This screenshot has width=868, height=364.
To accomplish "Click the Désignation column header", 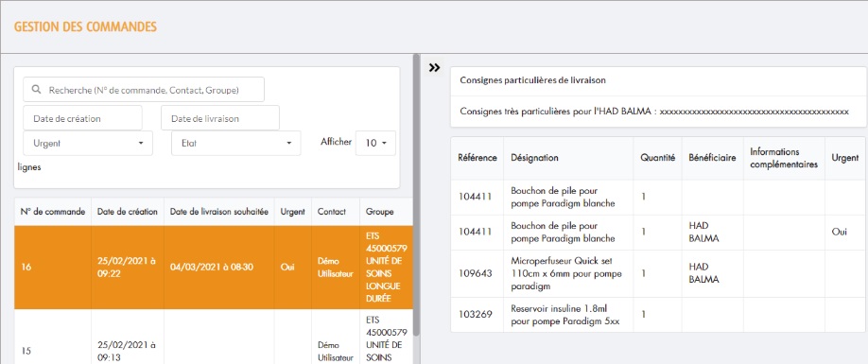I will [568, 158].
